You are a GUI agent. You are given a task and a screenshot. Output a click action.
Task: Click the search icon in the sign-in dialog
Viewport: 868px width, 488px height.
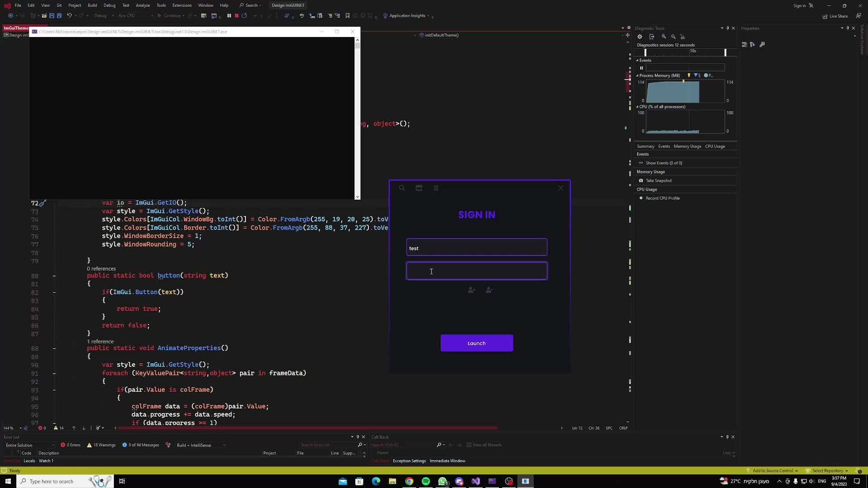pos(402,188)
